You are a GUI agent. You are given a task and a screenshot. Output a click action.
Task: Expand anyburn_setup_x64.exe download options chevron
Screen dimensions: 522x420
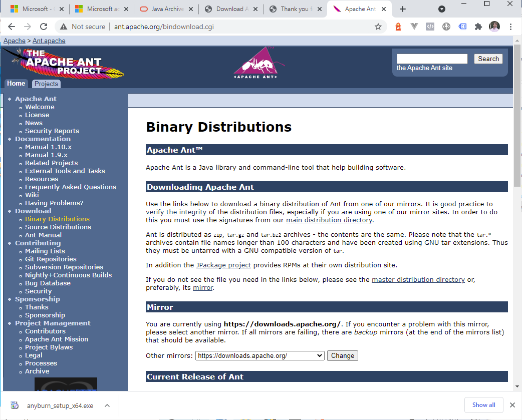107,405
